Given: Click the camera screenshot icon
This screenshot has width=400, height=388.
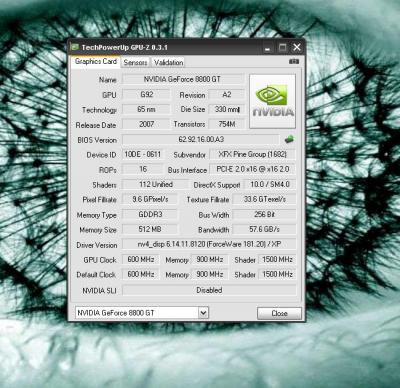Looking at the screenshot, I should pyautogui.click(x=294, y=61).
